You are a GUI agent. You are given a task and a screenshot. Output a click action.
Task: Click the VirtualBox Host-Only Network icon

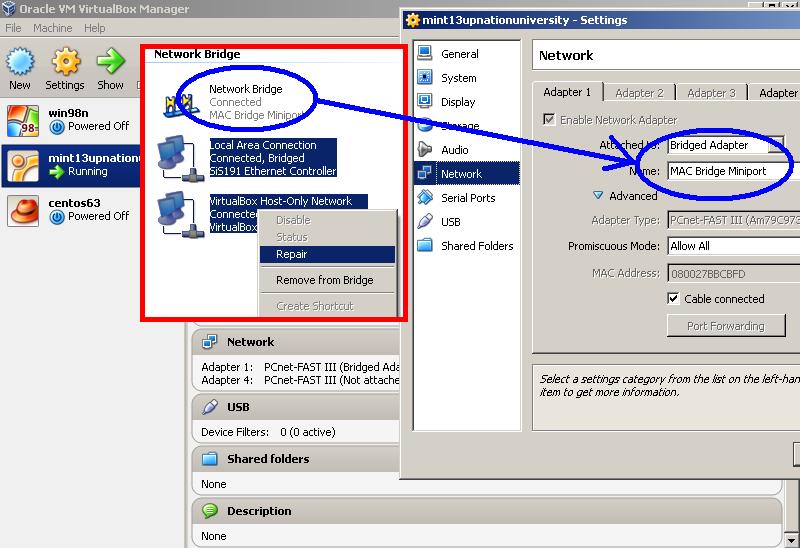pos(180,215)
